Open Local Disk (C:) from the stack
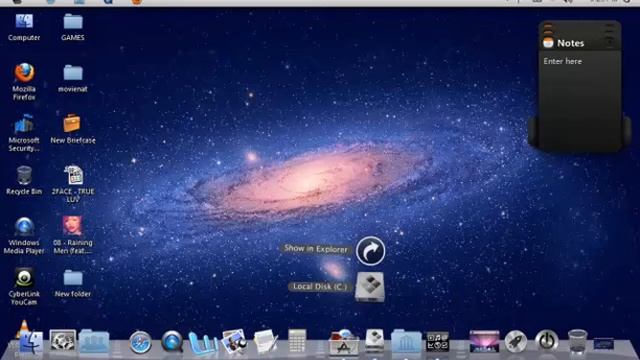640x360 pixels. tap(370, 287)
